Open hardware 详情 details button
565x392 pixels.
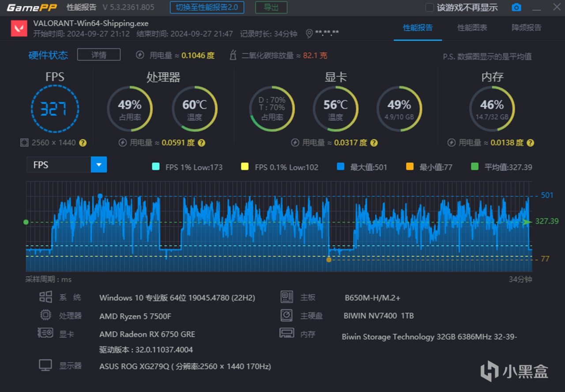[x=99, y=55]
